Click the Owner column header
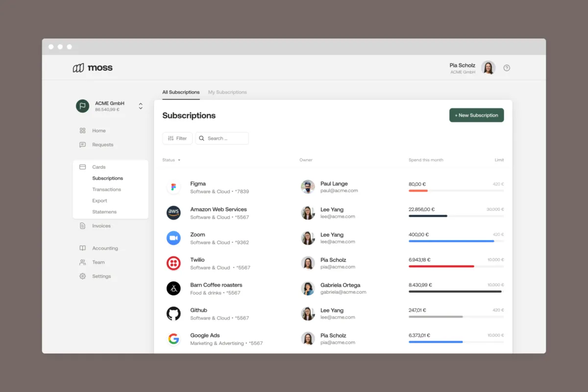The image size is (588, 392). coord(306,160)
